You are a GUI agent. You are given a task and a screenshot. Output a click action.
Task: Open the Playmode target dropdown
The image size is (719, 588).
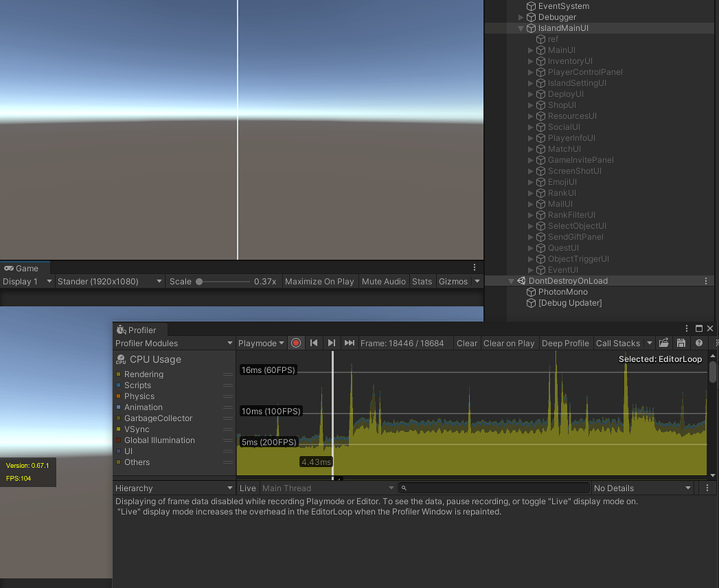(x=260, y=343)
